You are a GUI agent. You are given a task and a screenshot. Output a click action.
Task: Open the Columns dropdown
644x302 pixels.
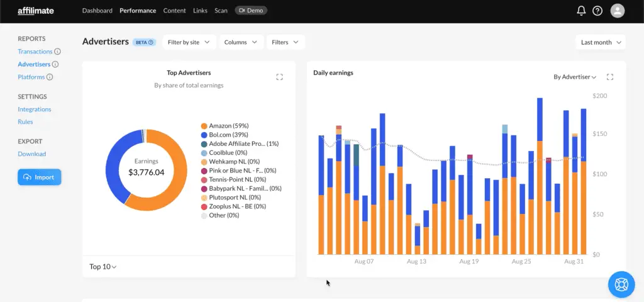tap(241, 42)
